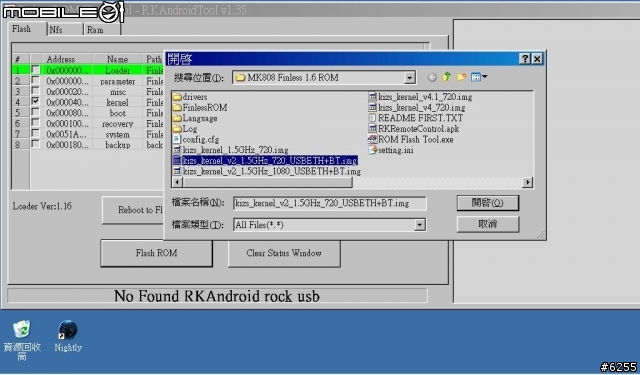Screen dimensions: 640x375
Task: Select the recovery partition row name
Action: coord(118,124)
